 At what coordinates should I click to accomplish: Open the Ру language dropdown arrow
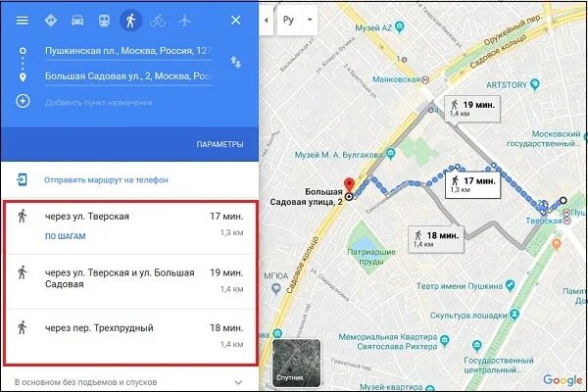[310, 20]
